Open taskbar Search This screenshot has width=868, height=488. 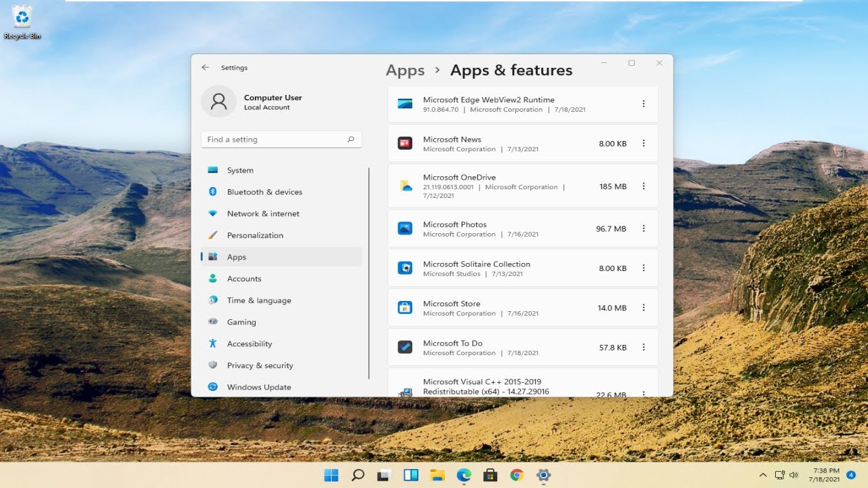click(x=358, y=475)
